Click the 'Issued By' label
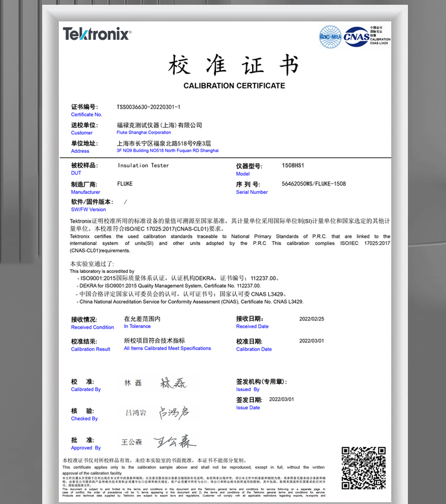The height and width of the screenshot is (504, 446). pyautogui.click(x=247, y=389)
